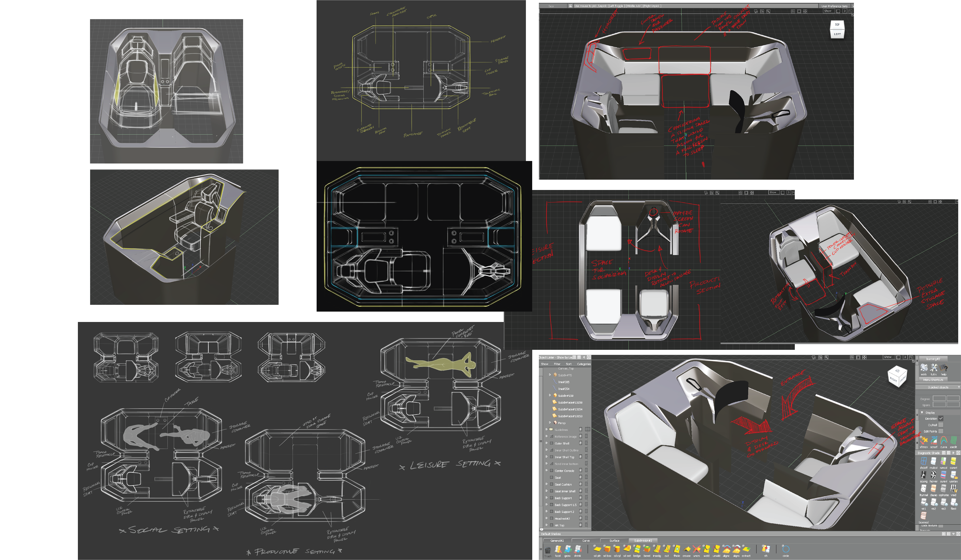Click the Menu Shortcuts button
Viewport: 961px width, 560px height.
tap(933, 380)
